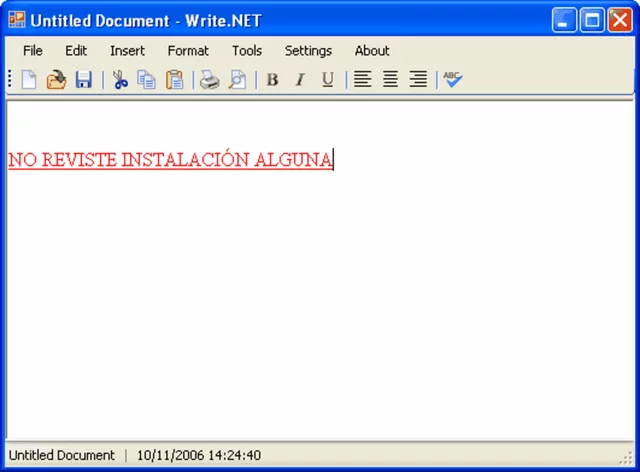This screenshot has width=640, height=472.
Task: Click the toolbar drag handle grip
Action: pos(10,79)
